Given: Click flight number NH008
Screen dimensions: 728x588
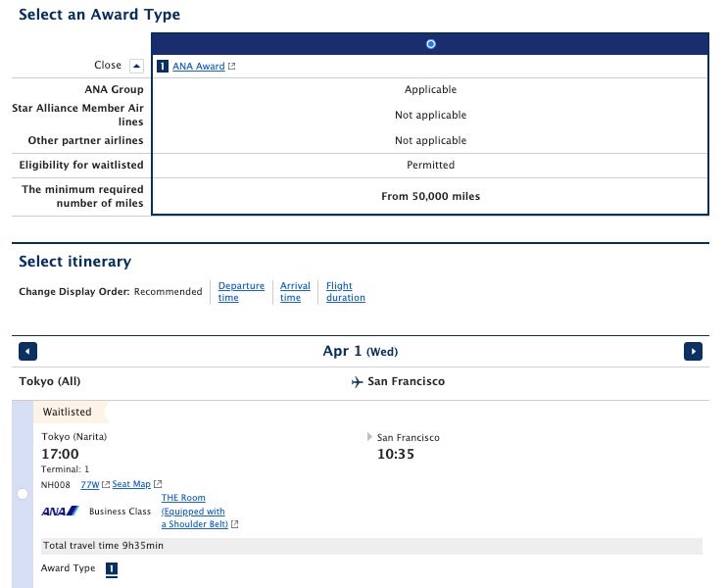Looking at the screenshot, I should (55, 485).
